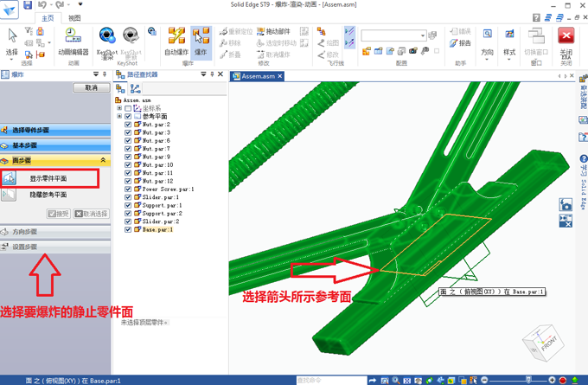Click the red 关闭 close-explode icon in ribbon
The image size is (588, 385).
click(x=566, y=40)
